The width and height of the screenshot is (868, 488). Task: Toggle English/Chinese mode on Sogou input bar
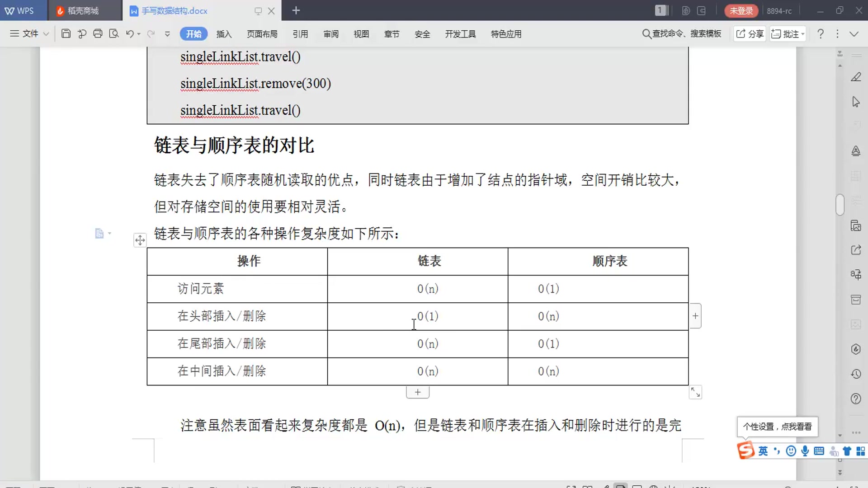[763, 451]
